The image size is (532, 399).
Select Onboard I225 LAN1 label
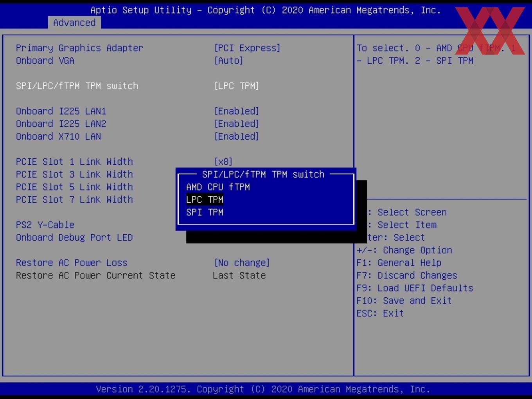(61, 111)
